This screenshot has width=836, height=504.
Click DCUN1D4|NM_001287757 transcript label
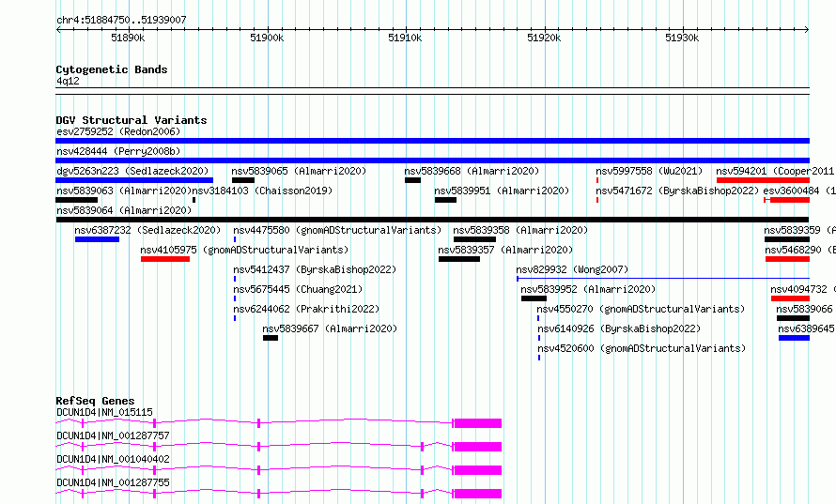pos(113,435)
